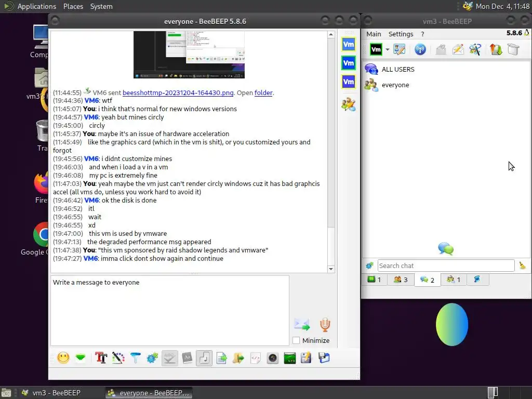This screenshot has height=399, width=532.
Task: Click the envelope with pencil compose icon
Action: pos(458,49)
